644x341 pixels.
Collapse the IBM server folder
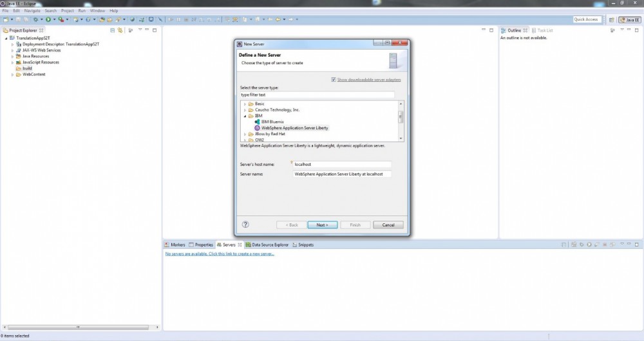point(245,116)
